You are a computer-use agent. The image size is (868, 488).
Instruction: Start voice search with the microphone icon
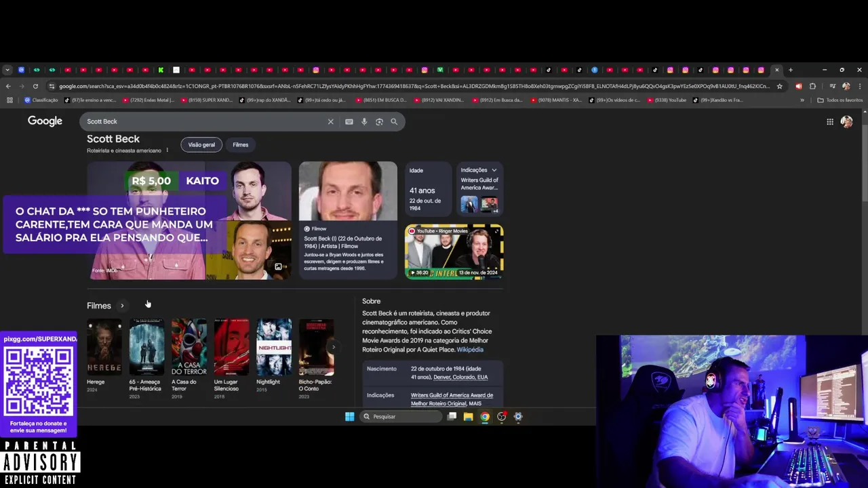point(364,121)
